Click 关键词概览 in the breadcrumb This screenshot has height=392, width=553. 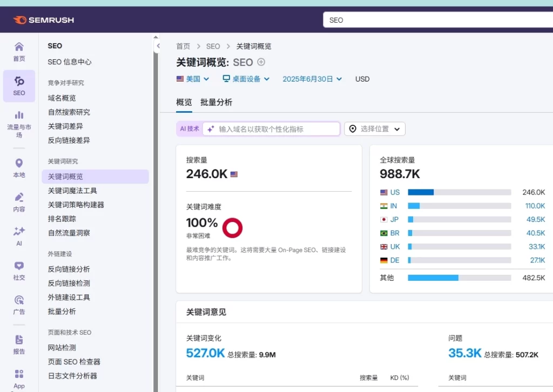254,46
